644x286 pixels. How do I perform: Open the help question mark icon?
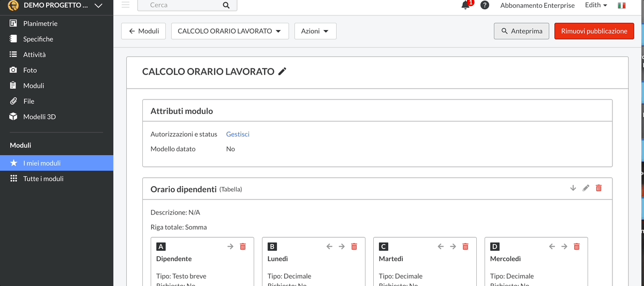click(x=485, y=5)
